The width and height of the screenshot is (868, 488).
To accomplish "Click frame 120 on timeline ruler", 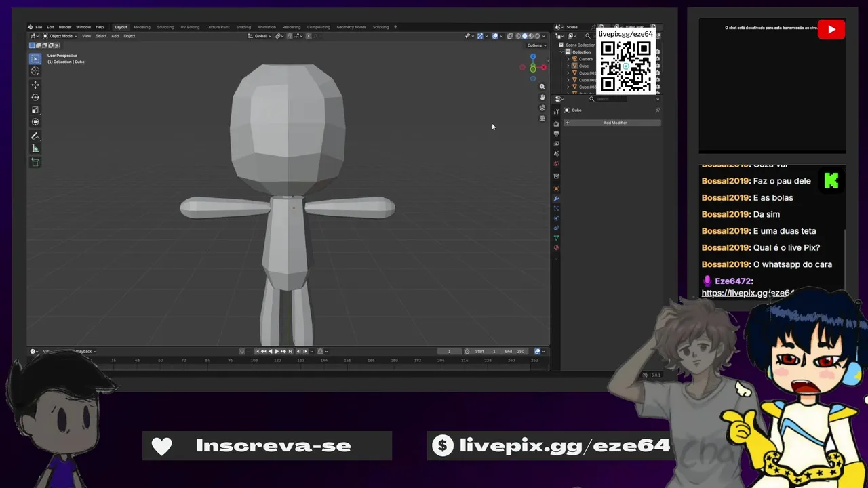I will pyautogui.click(x=277, y=360).
